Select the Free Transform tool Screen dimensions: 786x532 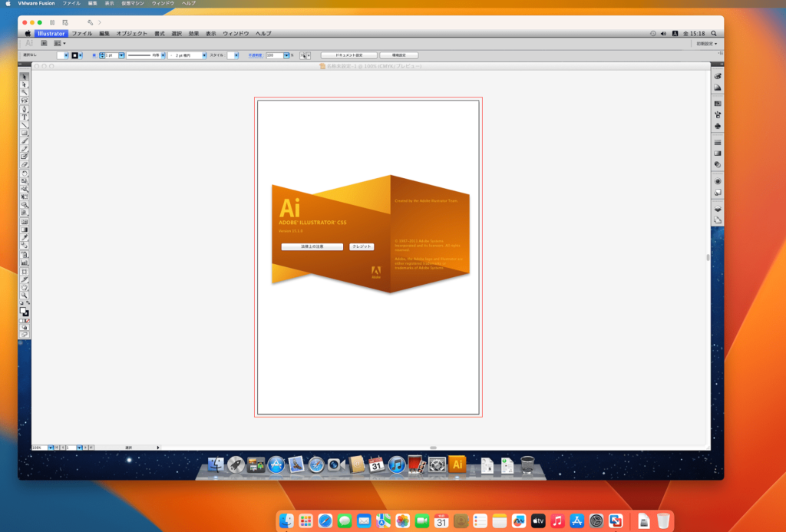24,197
